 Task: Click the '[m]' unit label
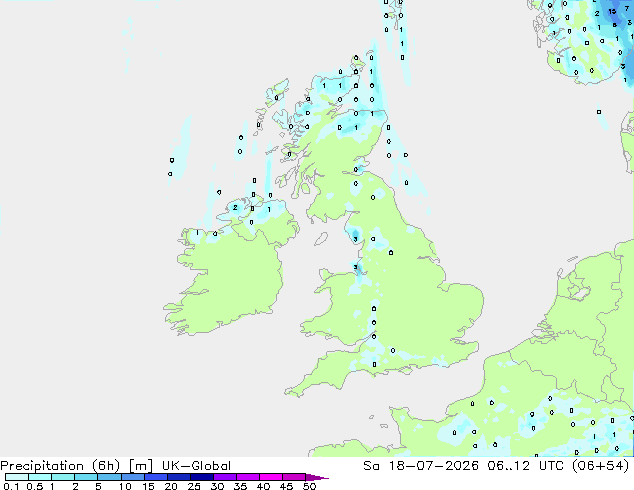(140, 466)
